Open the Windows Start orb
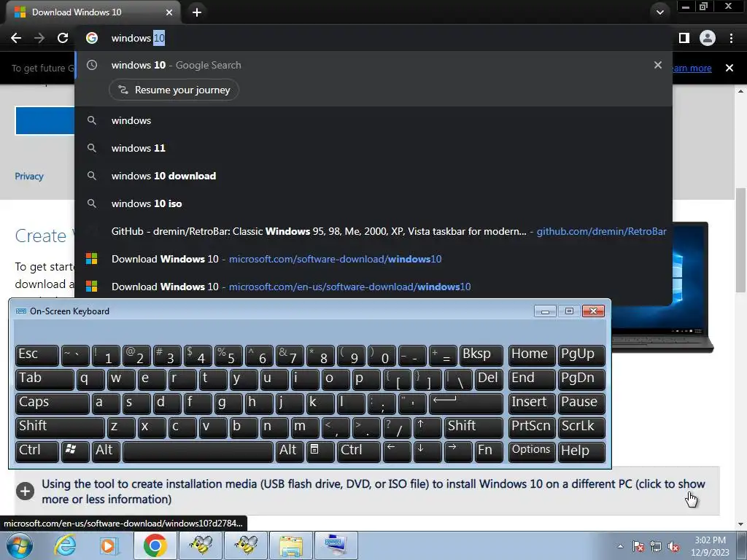Viewport: 747px width, 560px height. pyautogui.click(x=20, y=545)
